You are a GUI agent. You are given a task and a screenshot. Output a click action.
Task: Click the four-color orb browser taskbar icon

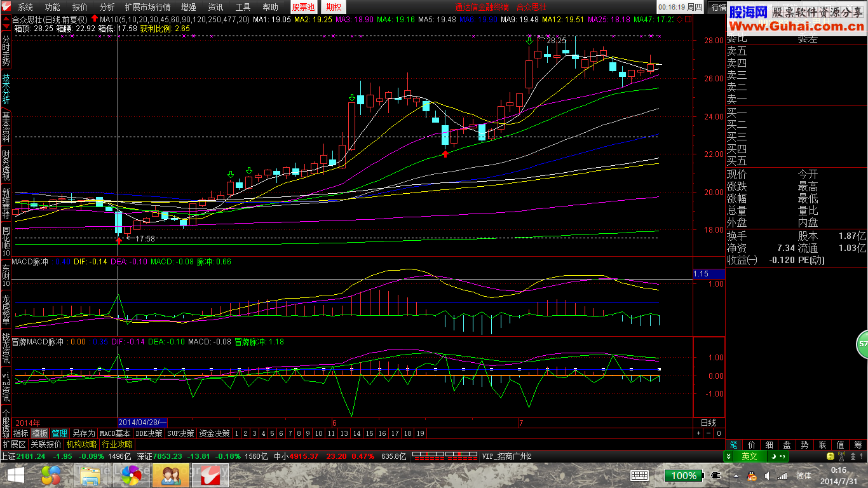click(51, 475)
